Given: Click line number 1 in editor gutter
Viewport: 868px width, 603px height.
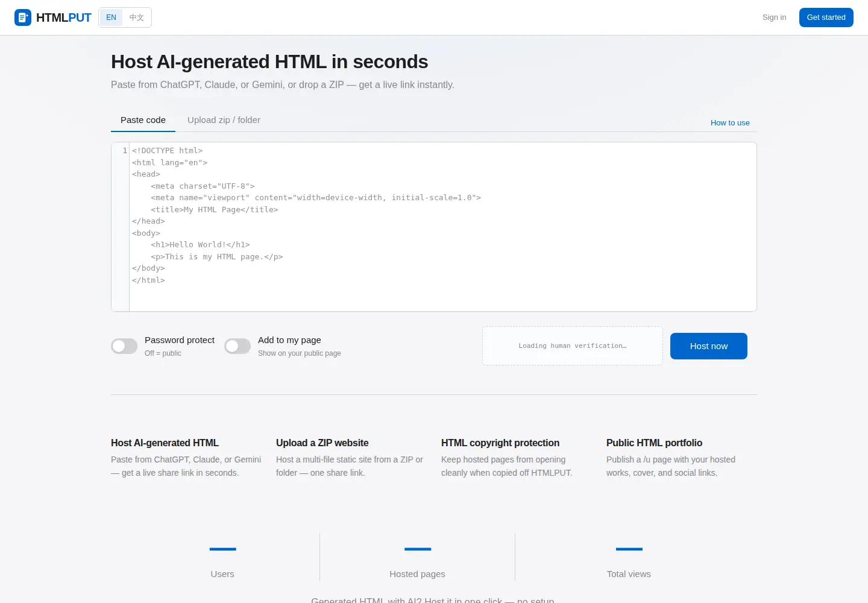Looking at the screenshot, I should coord(125,151).
